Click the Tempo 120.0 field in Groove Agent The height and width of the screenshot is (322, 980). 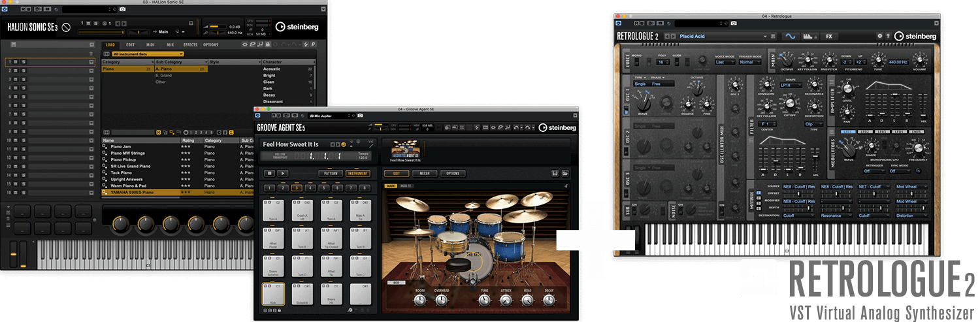(x=363, y=156)
